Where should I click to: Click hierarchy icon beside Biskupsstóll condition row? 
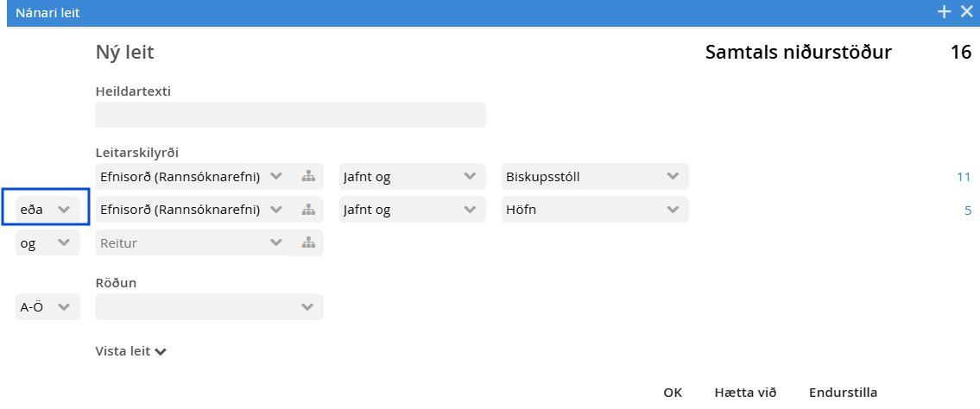[308, 177]
